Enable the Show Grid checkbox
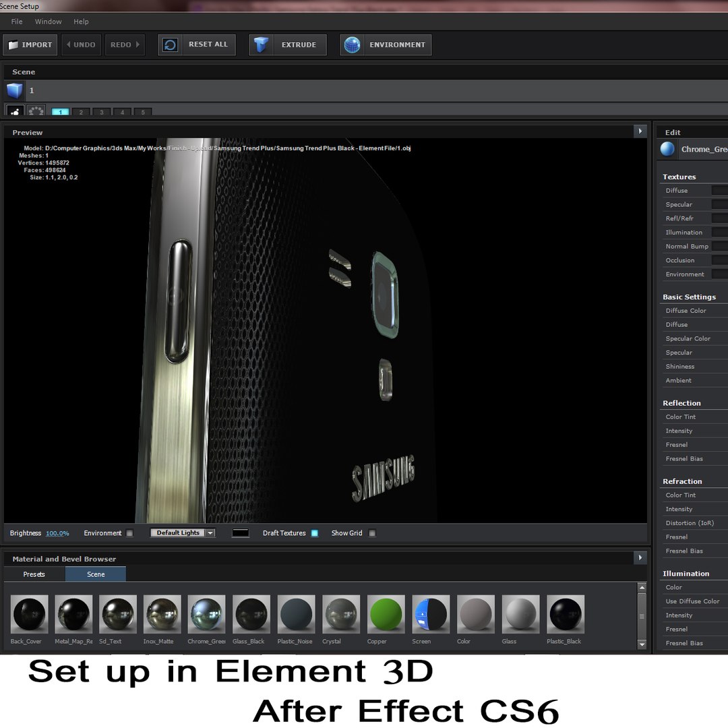Screen dimensions: 728x728 [372, 533]
